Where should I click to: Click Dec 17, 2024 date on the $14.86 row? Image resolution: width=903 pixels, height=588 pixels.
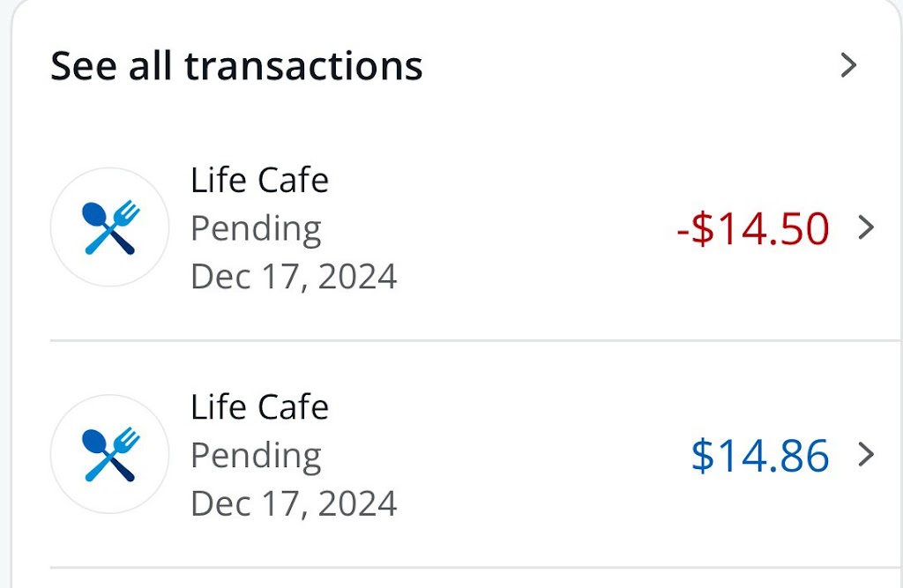pyautogui.click(x=294, y=503)
